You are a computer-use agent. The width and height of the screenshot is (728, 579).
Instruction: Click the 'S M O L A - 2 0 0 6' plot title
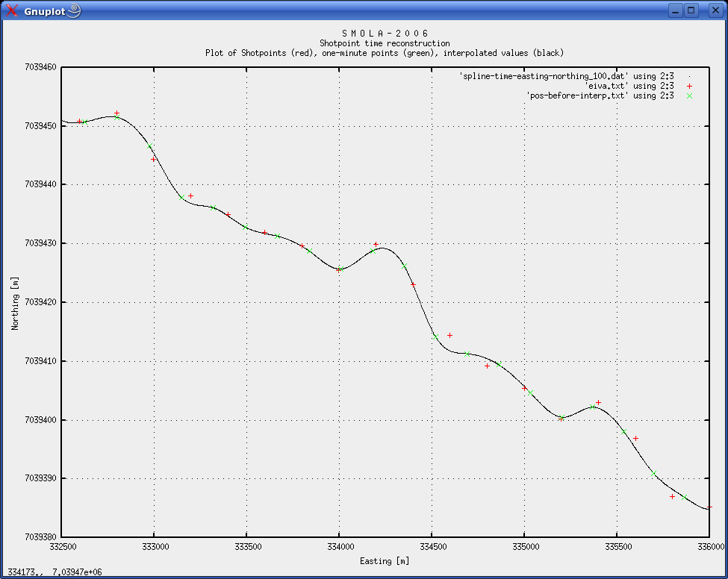[385, 34]
